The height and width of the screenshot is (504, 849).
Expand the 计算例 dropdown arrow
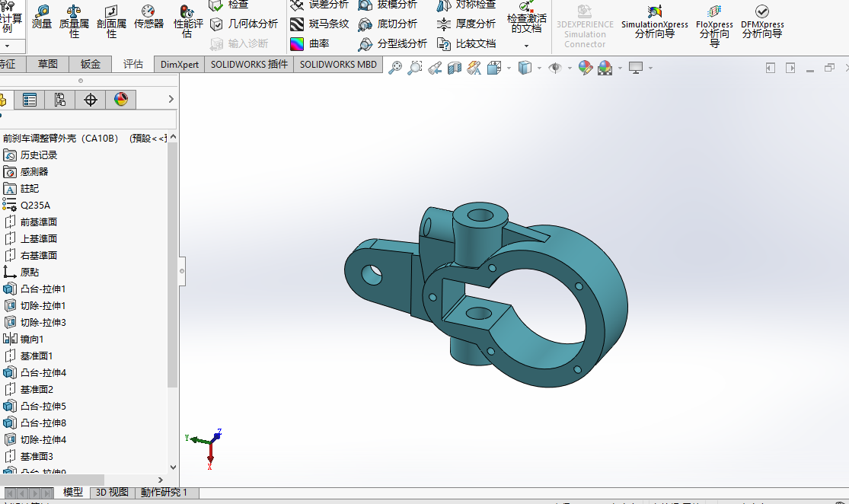pyautogui.click(x=7, y=46)
